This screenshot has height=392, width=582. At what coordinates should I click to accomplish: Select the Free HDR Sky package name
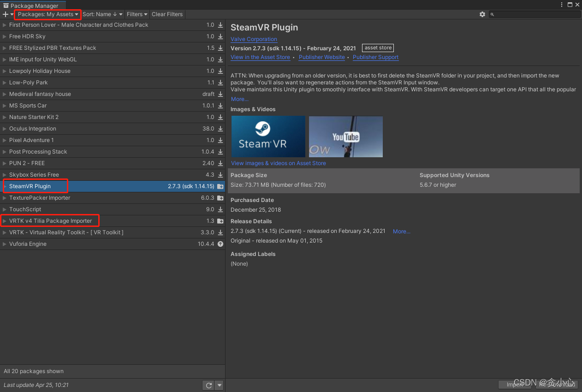click(x=27, y=36)
